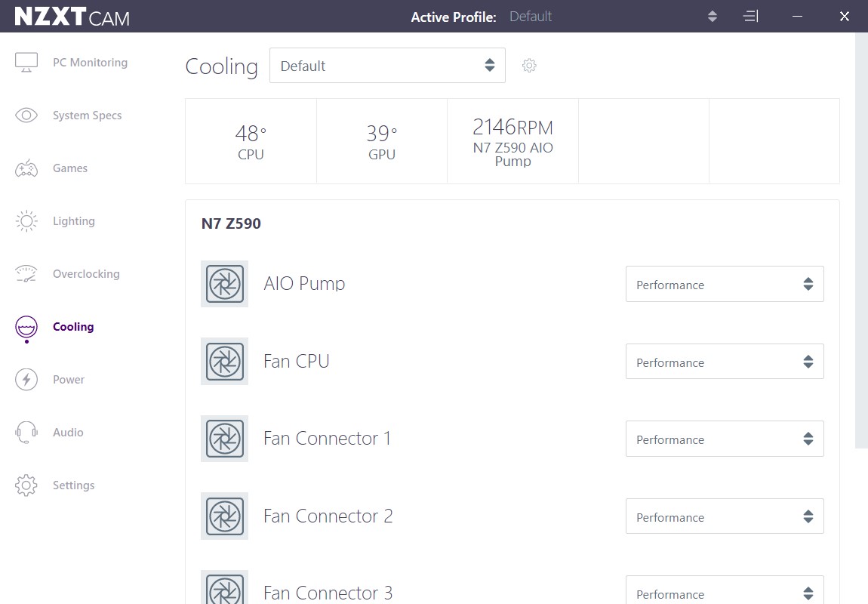Select the Cooling section label
Viewport: 868px width, 604px height.
[x=73, y=327]
